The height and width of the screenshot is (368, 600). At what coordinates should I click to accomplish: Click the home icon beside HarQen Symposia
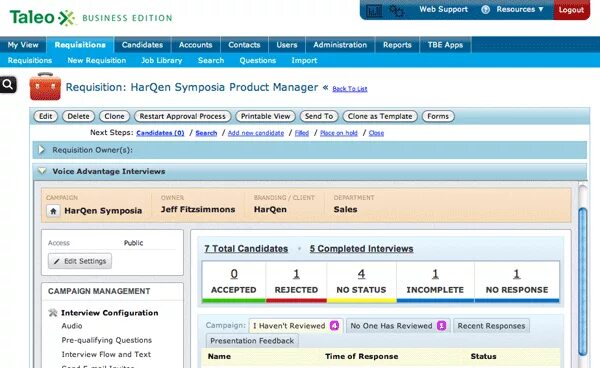coord(53,211)
